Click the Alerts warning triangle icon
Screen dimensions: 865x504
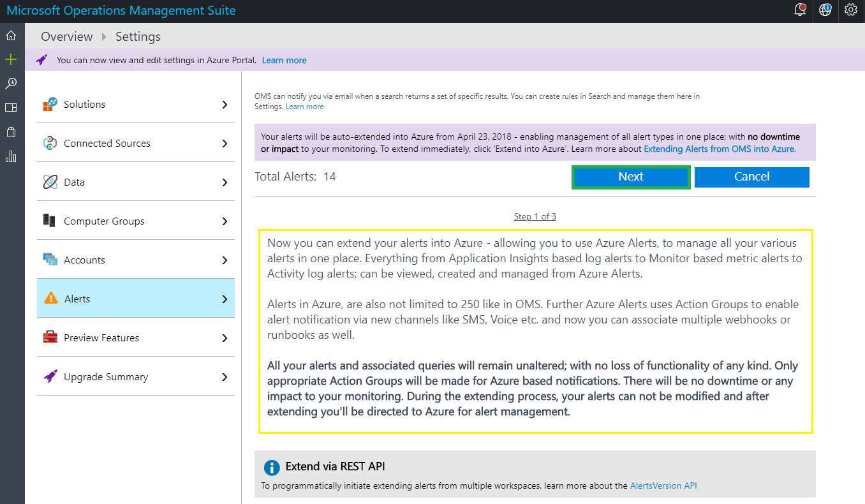50,299
